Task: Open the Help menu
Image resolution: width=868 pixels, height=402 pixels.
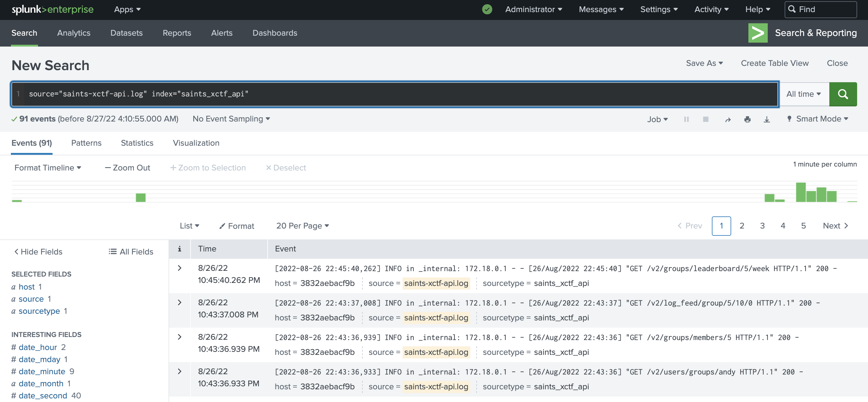Action: [758, 9]
